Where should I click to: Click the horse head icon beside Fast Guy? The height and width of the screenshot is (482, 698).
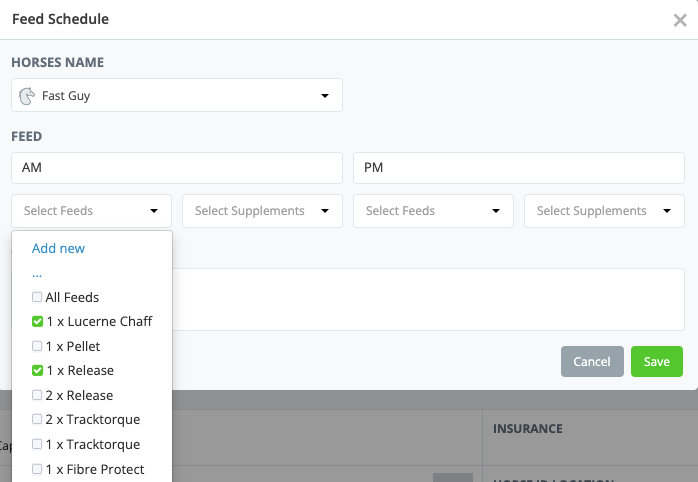pos(27,96)
